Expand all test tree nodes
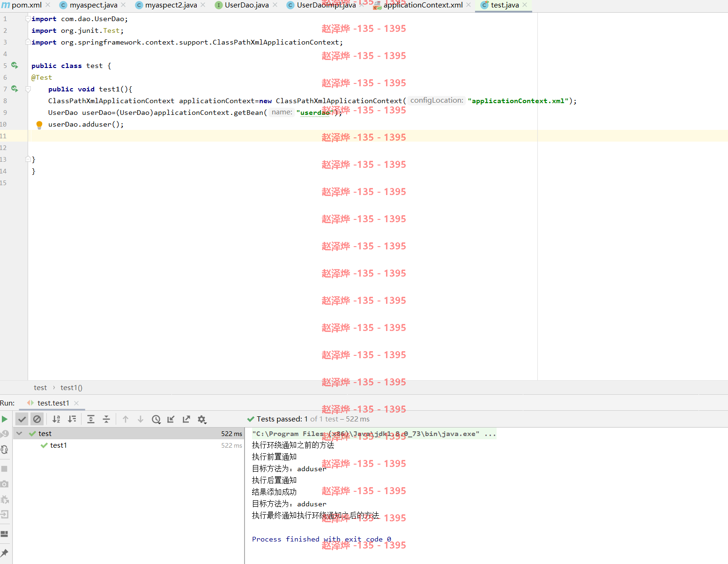 [x=91, y=419]
